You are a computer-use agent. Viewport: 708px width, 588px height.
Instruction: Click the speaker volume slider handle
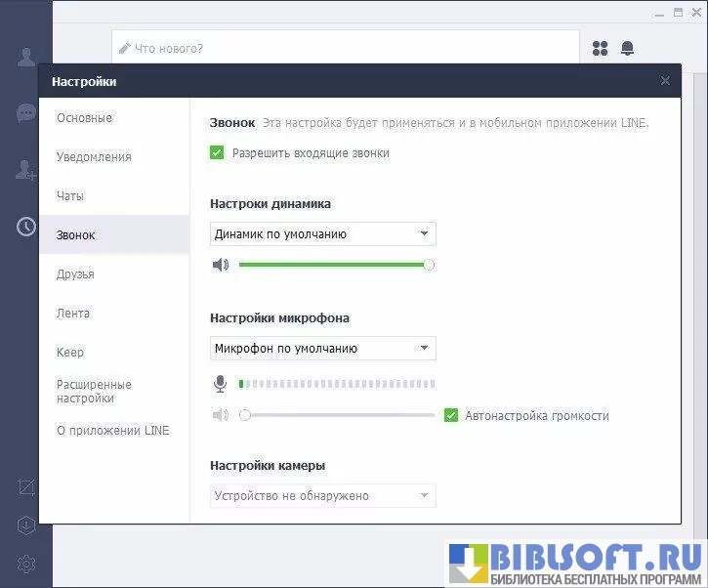tap(429, 265)
